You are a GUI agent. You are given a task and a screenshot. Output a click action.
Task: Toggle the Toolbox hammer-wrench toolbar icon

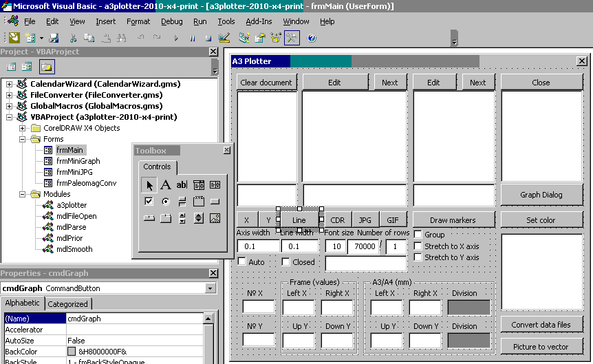pyautogui.click(x=292, y=37)
